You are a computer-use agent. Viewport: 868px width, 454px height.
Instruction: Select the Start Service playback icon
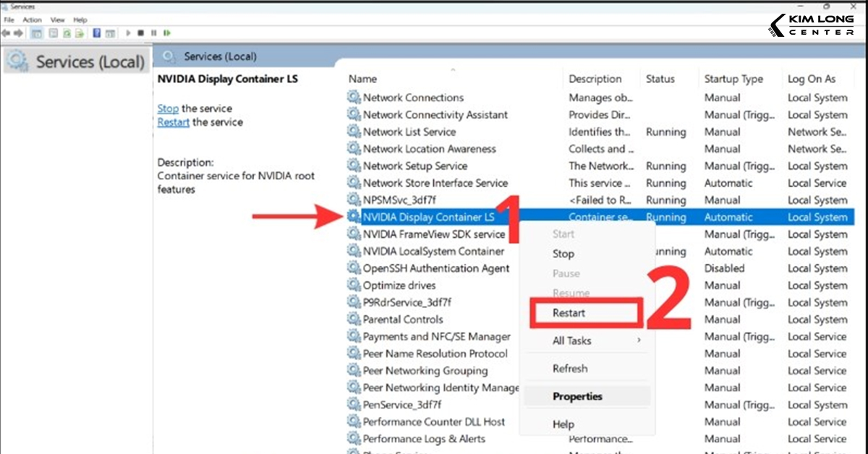click(x=128, y=33)
